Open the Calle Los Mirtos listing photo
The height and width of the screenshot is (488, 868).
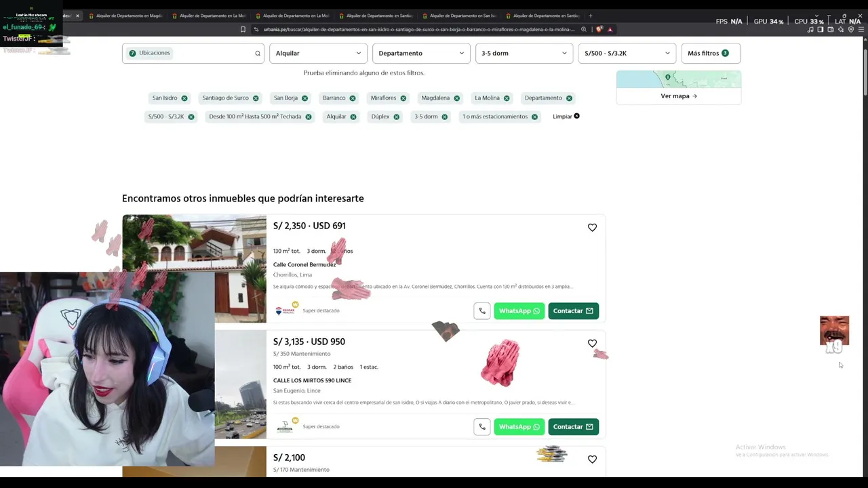pos(241,384)
